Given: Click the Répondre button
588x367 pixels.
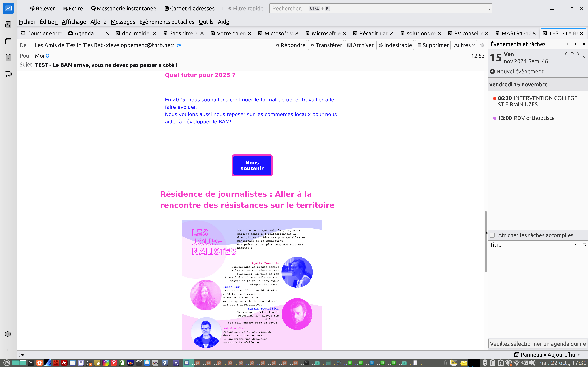Looking at the screenshot, I should [x=290, y=45].
